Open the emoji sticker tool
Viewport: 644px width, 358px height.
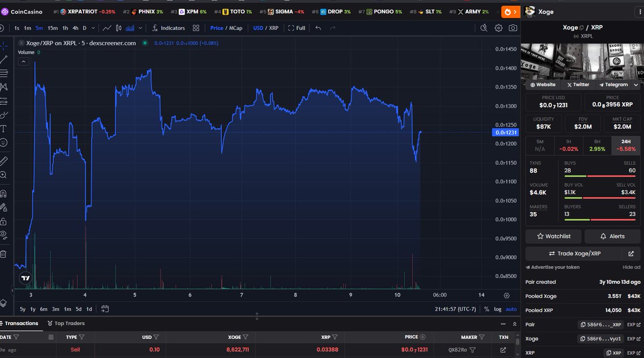(4, 143)
